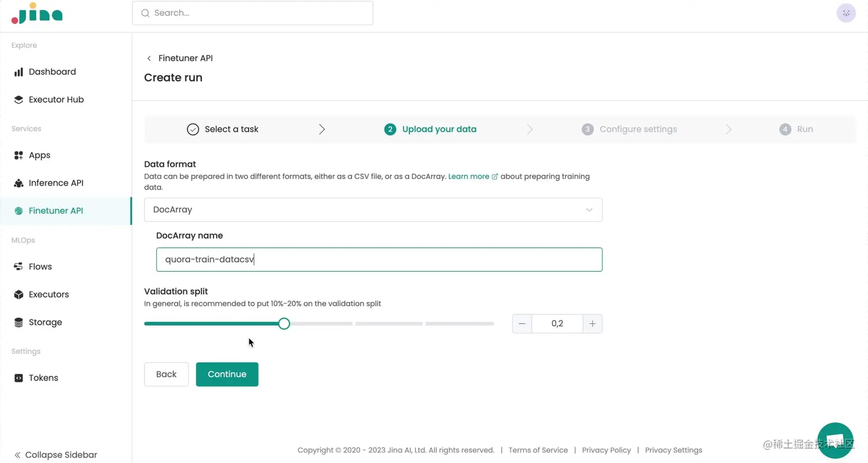Click the Inference API icon
Image resolution: width=868 pixels, height=463 pixels.
(18, 183)
